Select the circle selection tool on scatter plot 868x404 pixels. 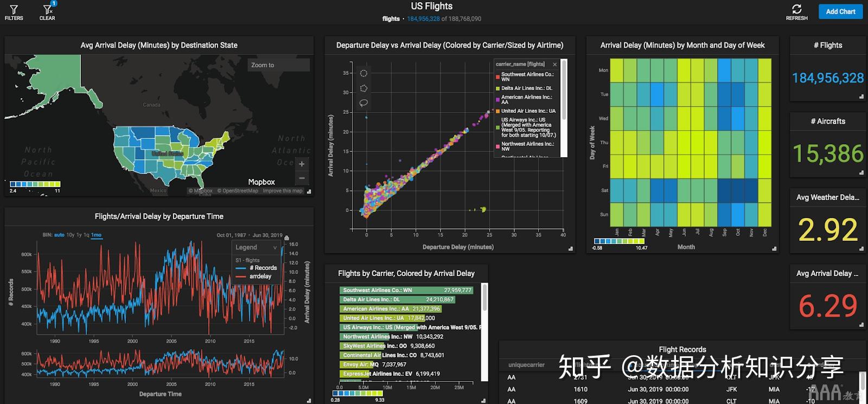pyautogui.click(x=363, y=73)
